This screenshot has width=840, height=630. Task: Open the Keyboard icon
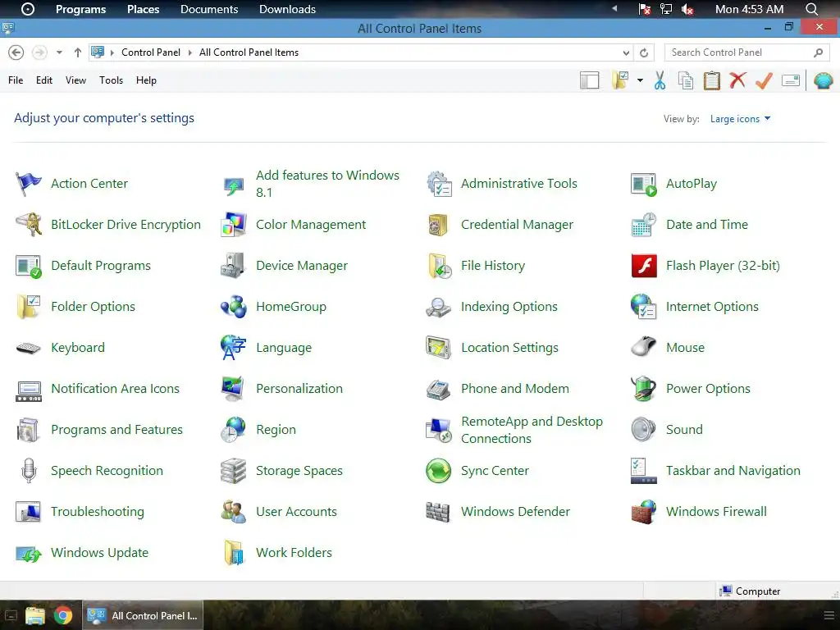tap(29, 348)
